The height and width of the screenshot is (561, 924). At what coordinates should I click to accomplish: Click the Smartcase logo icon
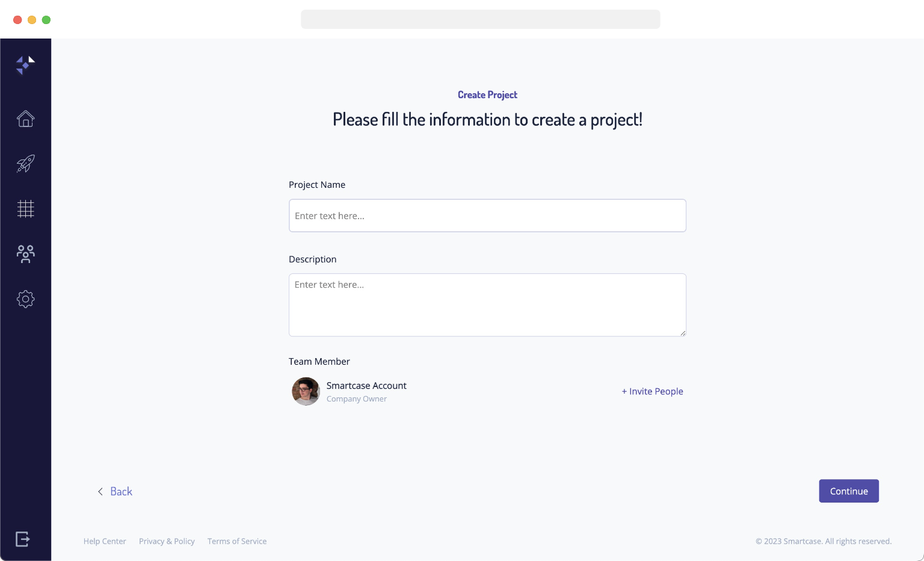(25, 65)
